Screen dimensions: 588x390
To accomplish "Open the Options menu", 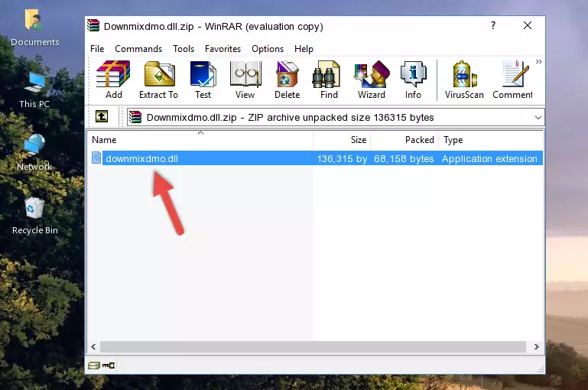I will point(268,49).
